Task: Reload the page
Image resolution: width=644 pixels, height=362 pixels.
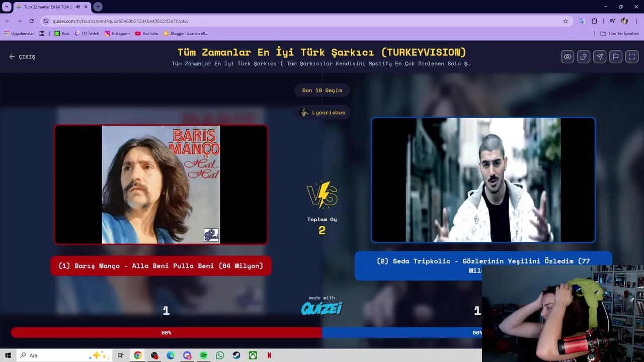Action: point(31,21)
